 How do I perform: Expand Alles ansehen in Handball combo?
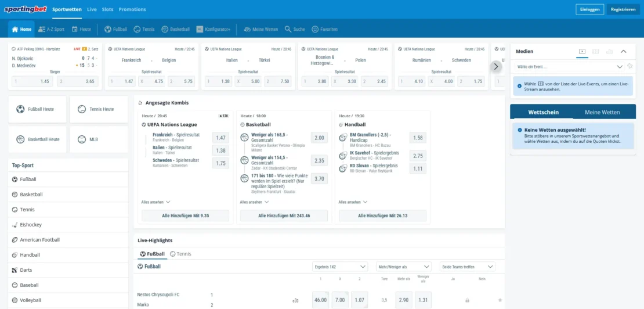tap(353, 202)
